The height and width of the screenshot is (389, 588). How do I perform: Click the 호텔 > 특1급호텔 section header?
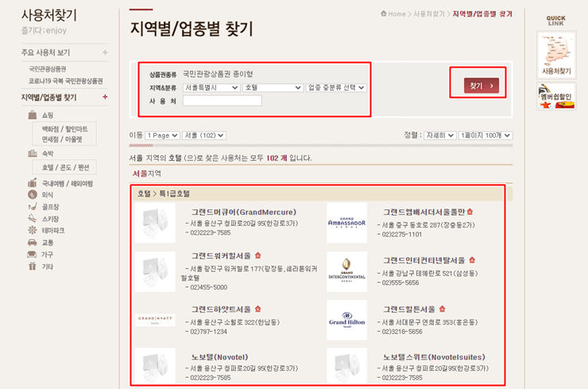click(x=318, y=193)
